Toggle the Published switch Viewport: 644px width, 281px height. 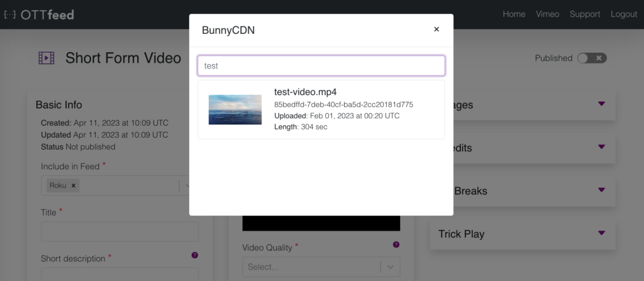592,58
